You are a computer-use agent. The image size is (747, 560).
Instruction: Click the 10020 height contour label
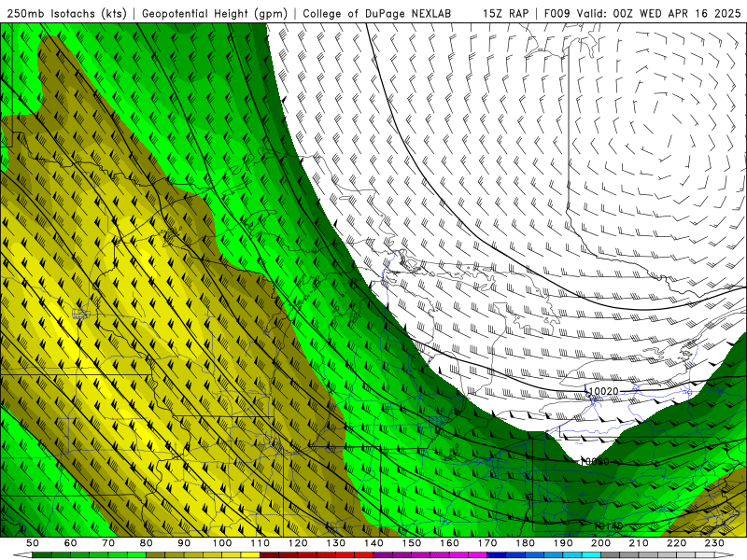603,391
